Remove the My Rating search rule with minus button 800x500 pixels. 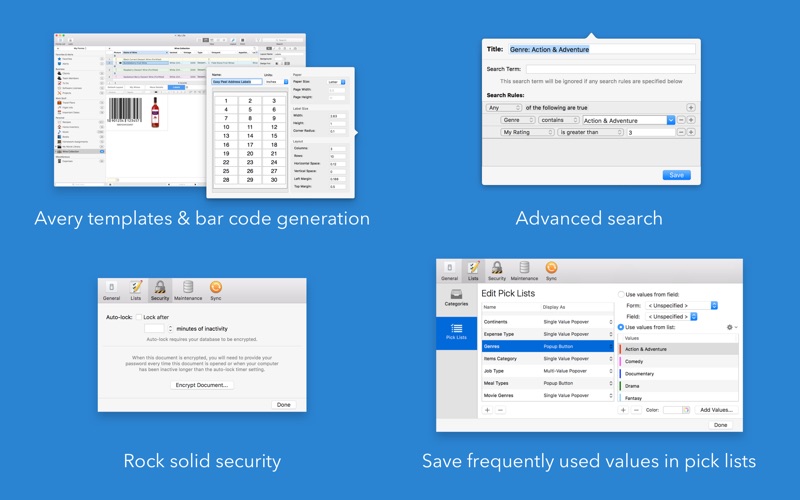tap(681, 132)
